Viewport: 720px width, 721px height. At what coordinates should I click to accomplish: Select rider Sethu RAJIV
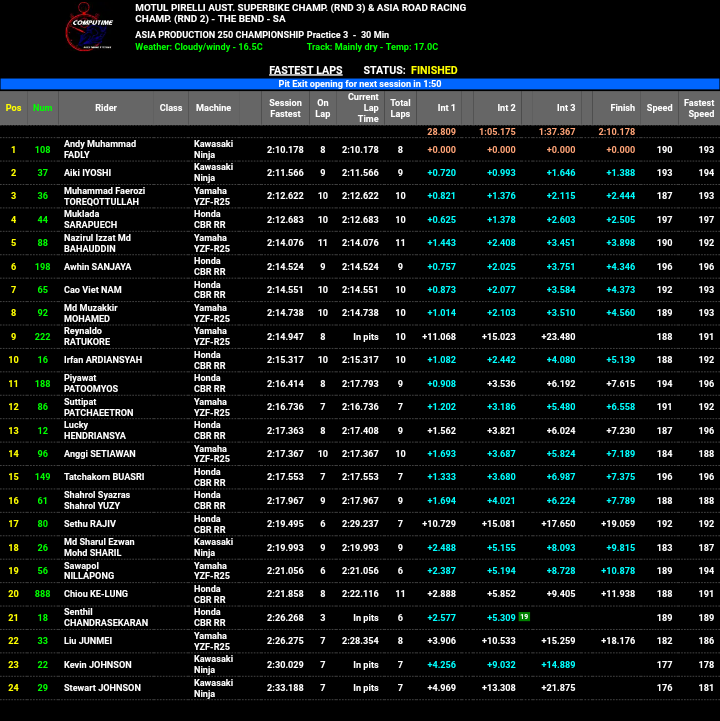[x=90, y=524]
